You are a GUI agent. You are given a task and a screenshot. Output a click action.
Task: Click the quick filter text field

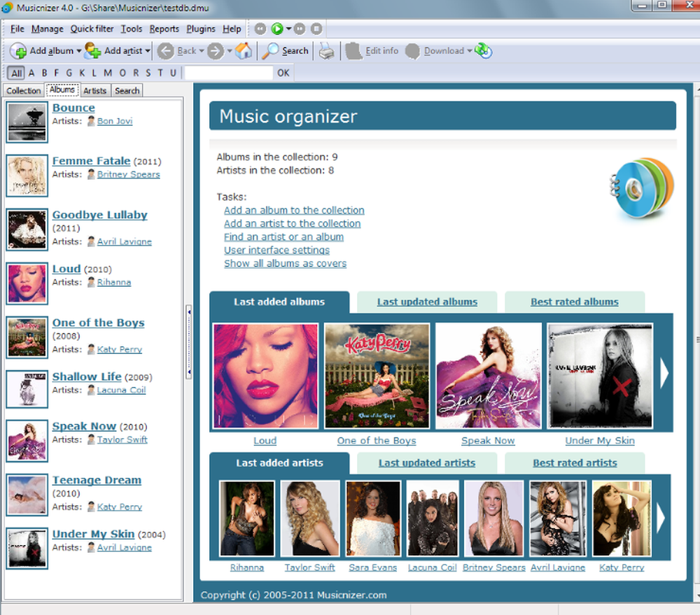pos(229,73)
